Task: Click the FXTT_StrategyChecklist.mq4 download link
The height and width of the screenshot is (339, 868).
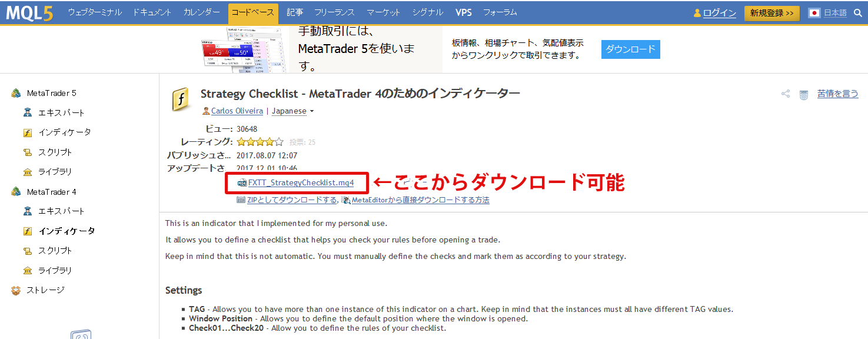Action: pos(301,183)
